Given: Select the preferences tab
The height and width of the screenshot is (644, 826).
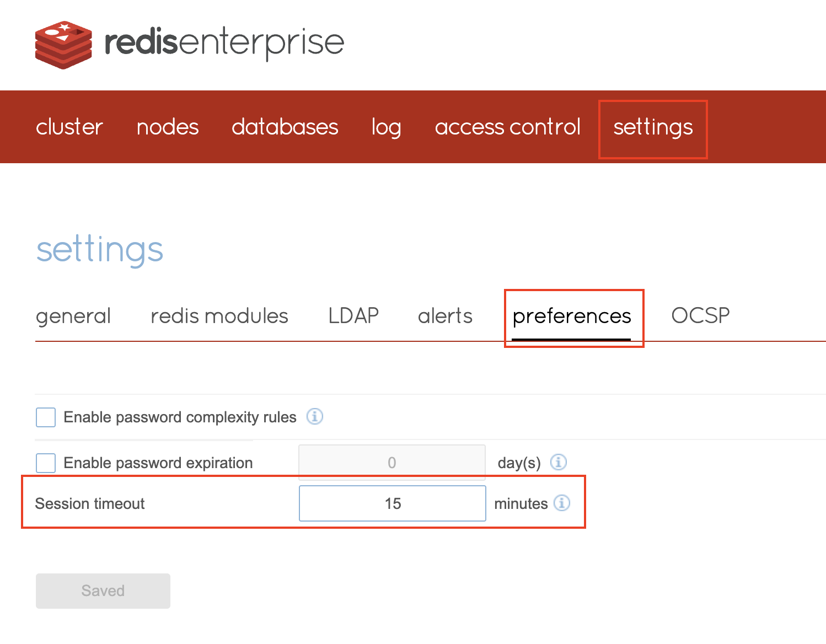Looking at the screenshot, I should (572, 316).
